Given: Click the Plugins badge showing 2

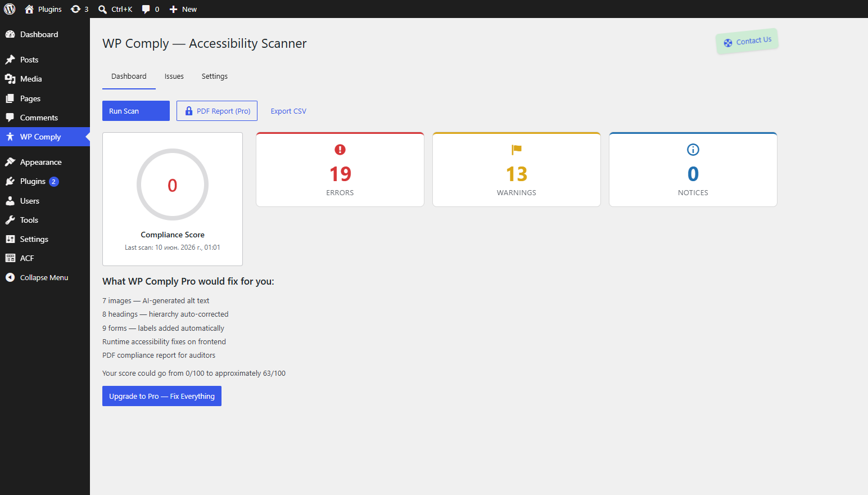Looking at the screenshot, I should [x=54, y=182].
